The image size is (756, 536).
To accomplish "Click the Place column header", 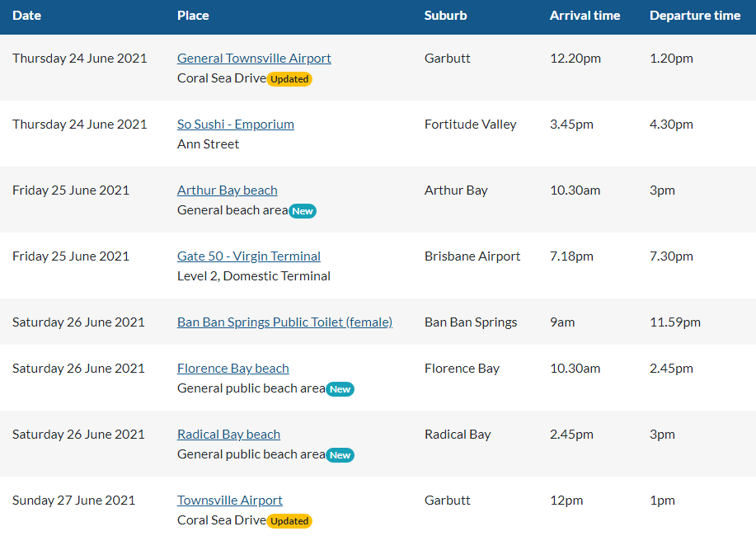I will [x=193, y=16].
